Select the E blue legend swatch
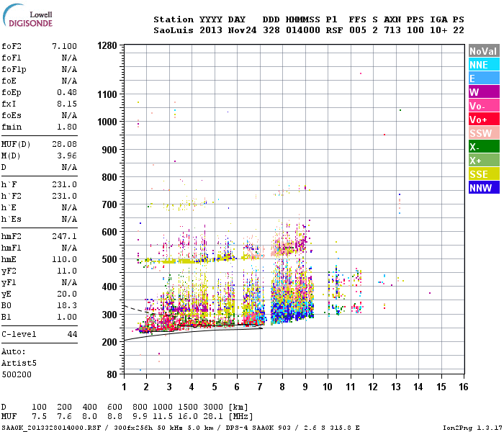The width and height of the screenshot is (504, 432). click(x=484, y=78)
